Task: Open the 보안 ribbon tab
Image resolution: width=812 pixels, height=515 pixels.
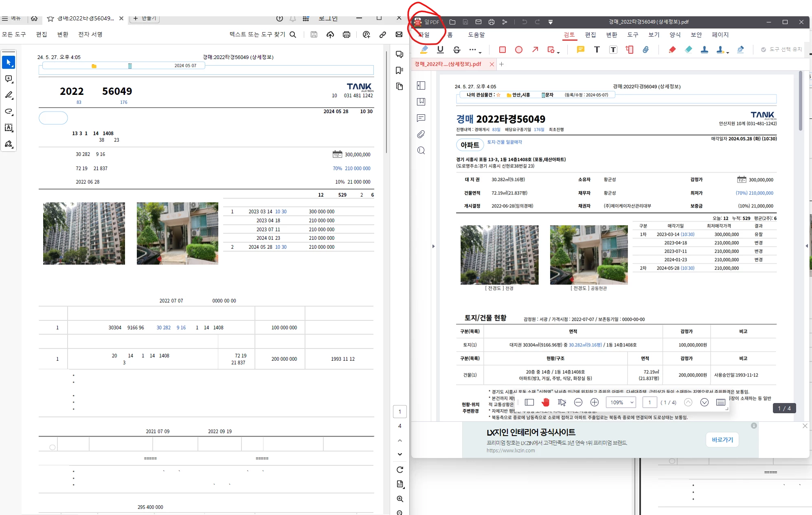Action: 696,35
